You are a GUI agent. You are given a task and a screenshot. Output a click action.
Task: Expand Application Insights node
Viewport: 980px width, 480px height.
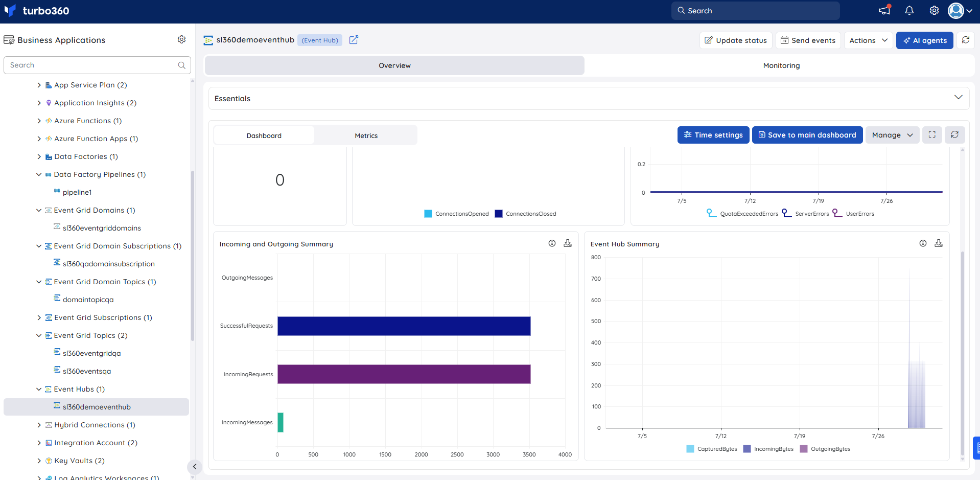pyautogui.click(x=39, y=103)
